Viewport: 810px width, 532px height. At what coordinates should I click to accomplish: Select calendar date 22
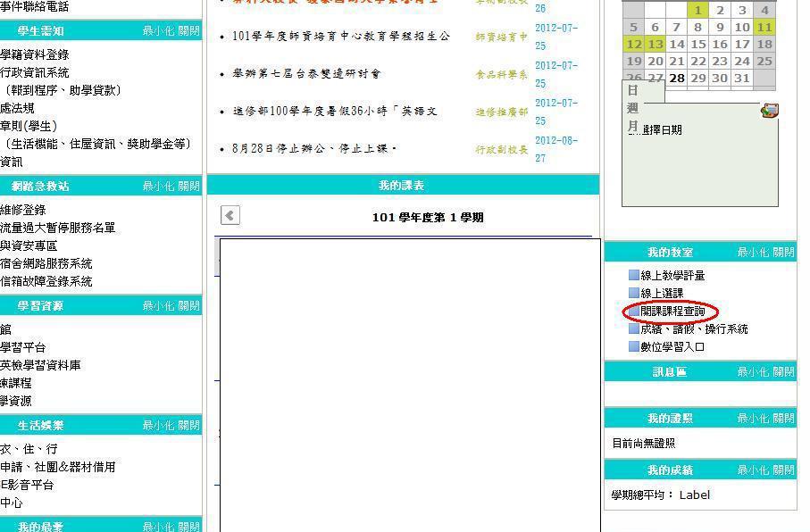(x=697, y=61)
